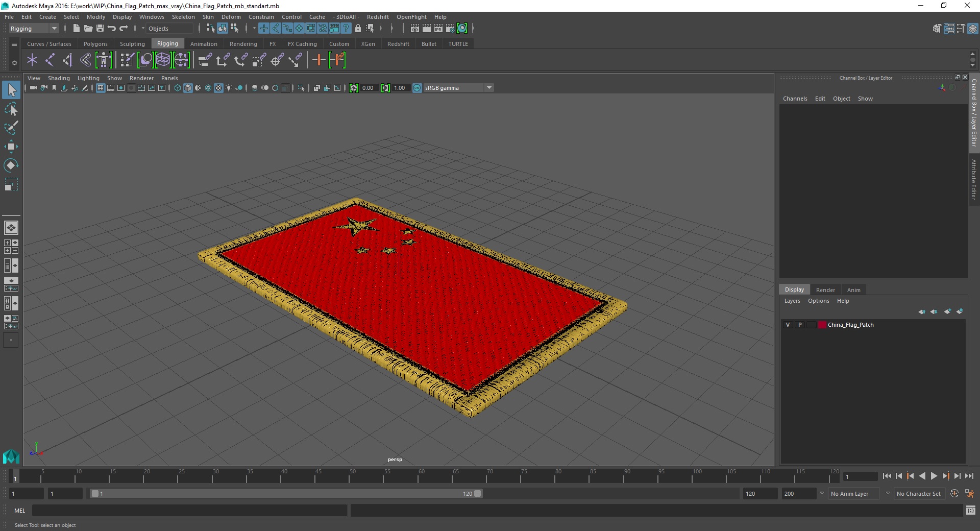Play the animation backwards
Image resolution: width=980 pixels, height=531 pixels.
pos(922,476)
